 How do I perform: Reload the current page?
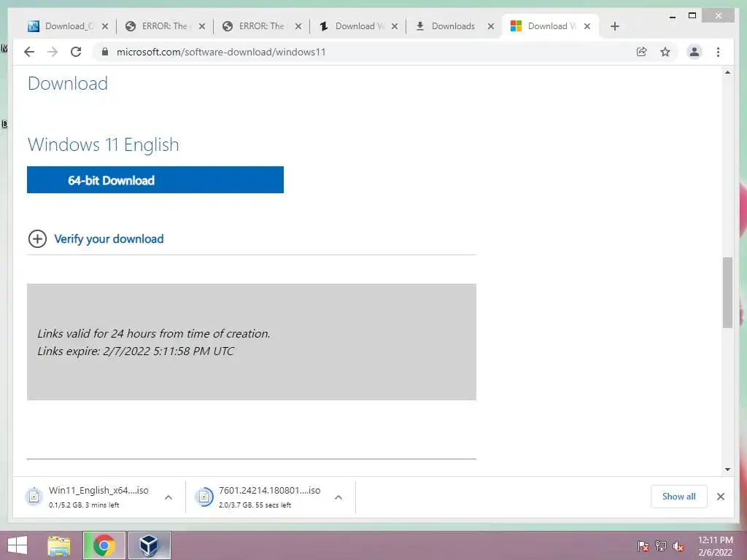click(76, 52)
